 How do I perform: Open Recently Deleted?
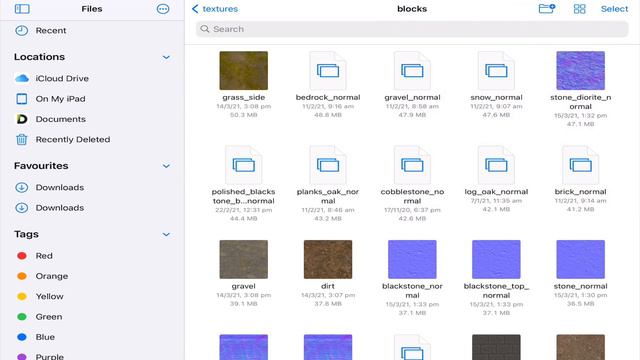pos(73,140)
